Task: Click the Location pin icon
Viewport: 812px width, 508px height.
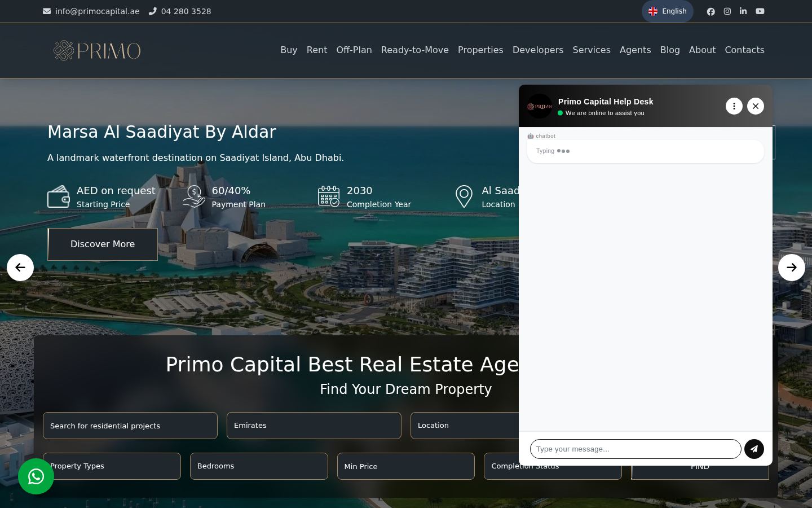Action: 464,196
